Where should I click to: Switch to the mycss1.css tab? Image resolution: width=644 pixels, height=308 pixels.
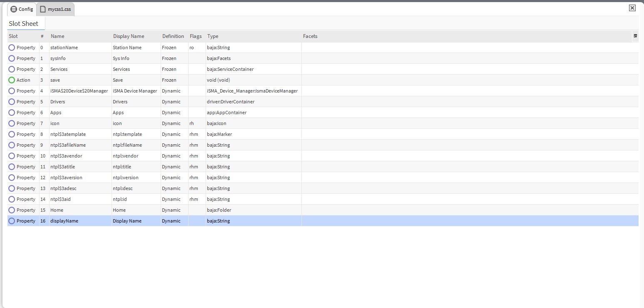pyautogui.click(x=59, y=9)
